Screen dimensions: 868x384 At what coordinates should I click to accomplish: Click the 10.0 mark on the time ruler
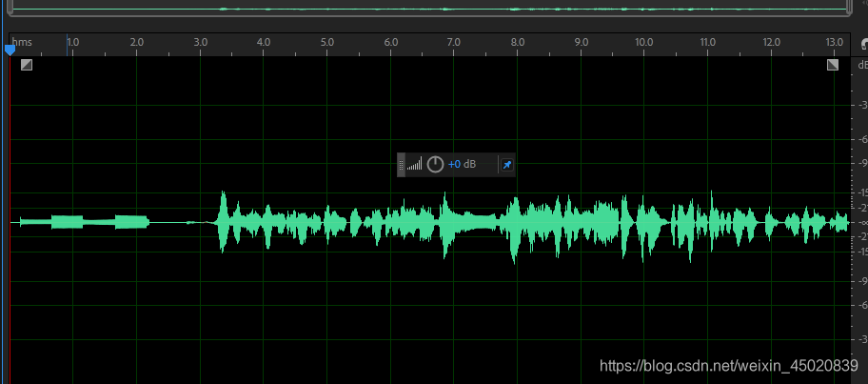click(643, 42)
